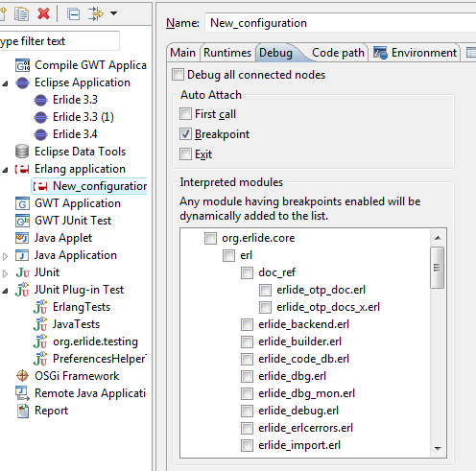Viewport: 476px width, 471px height.
Task: Switch to the Runtimes tab
Action: [227, 53]
